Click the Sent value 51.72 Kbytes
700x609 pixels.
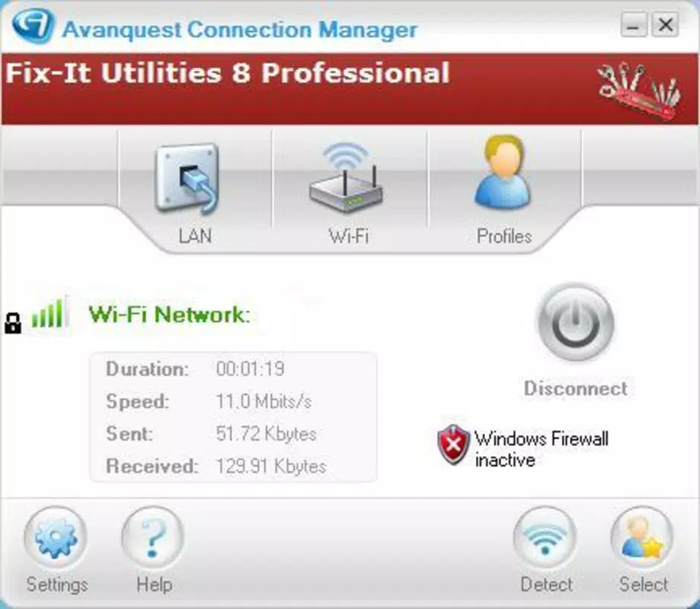[x=266, y=434]
